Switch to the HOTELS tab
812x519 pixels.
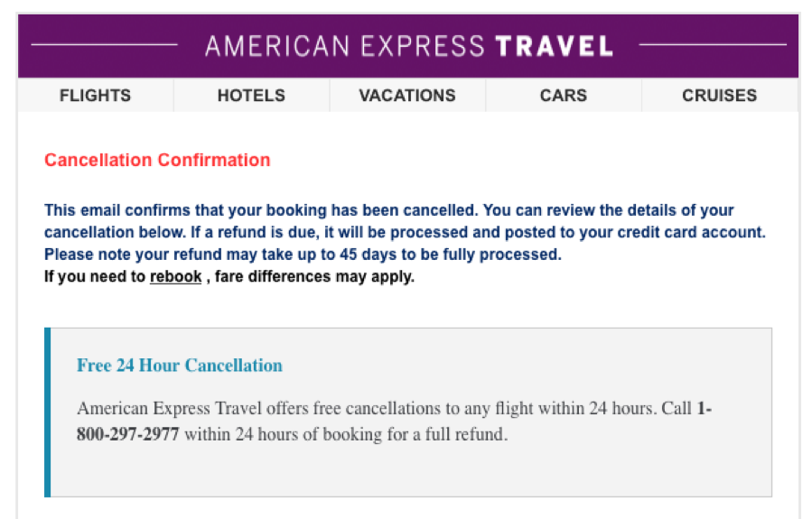coord(251,96)
